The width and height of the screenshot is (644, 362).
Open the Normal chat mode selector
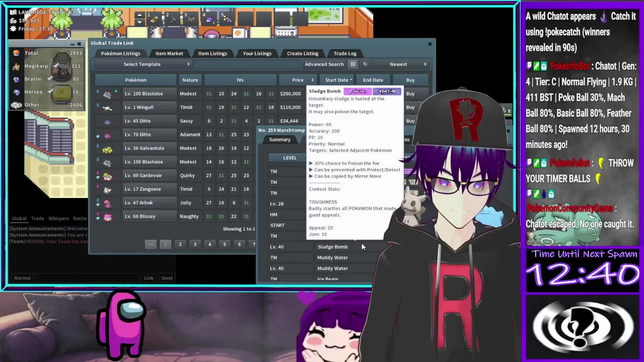[x=22, y=278]
